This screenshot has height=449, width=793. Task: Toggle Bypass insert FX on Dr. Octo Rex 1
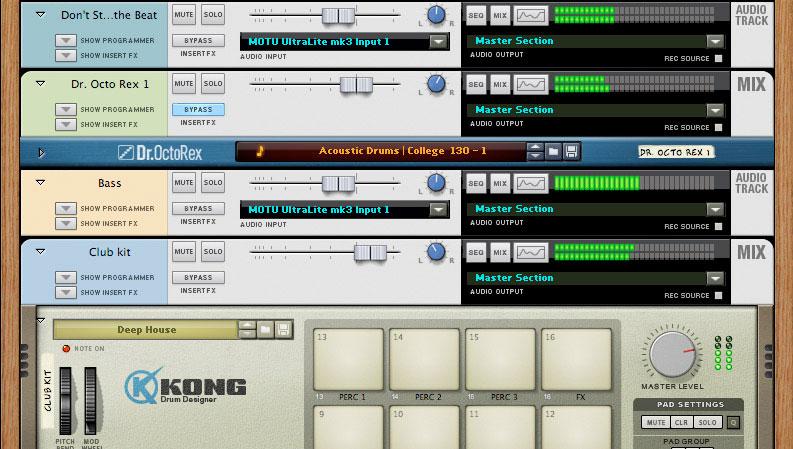(198, 109)
